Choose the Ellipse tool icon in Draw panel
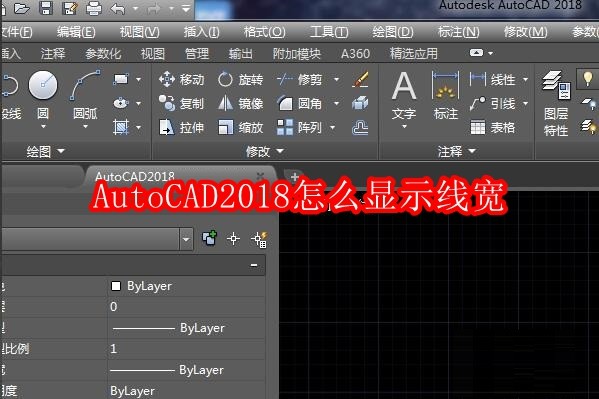The image size is (599, 399). 121,103
